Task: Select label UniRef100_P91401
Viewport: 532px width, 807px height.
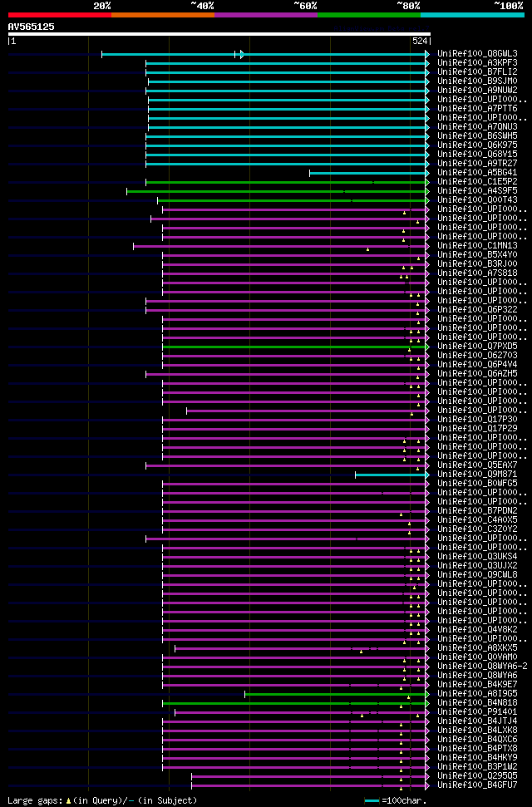Action: pyautogui.click(x=477, y=712)
